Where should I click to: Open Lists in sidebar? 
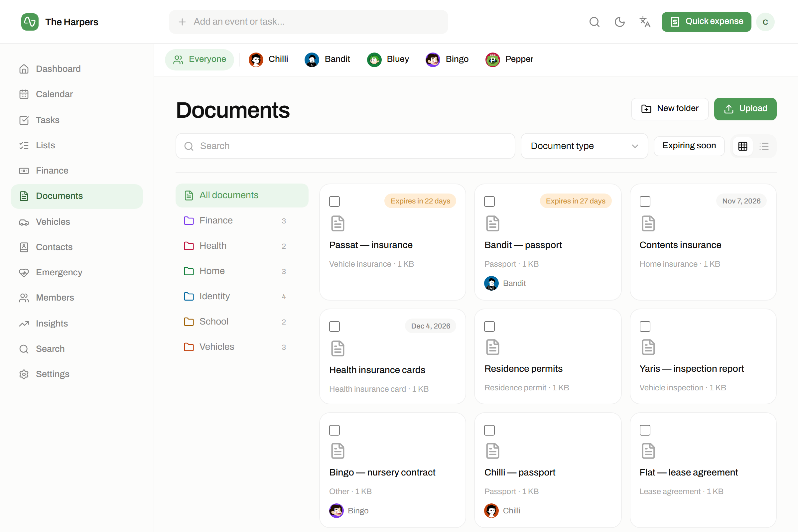tap(77, 145)
